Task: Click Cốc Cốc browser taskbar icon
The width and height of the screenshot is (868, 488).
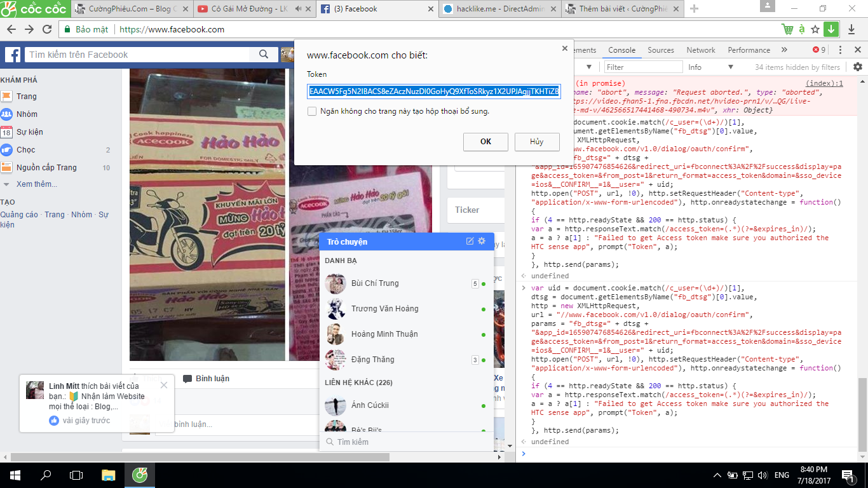Action: (x=140, y=475)
